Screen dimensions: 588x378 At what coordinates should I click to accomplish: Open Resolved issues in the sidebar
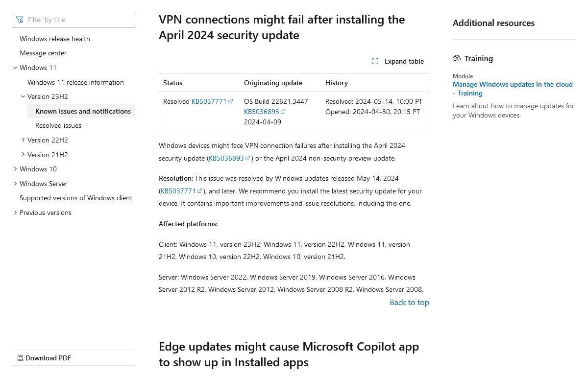tap(58, 125)
